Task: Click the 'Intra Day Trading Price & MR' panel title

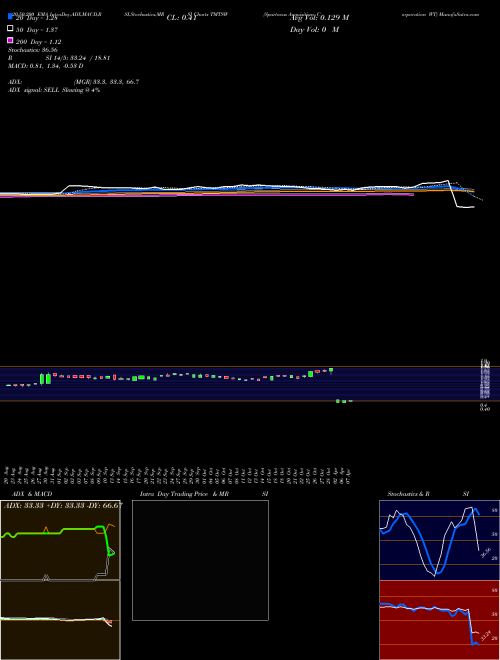Action: pos(184,494)
